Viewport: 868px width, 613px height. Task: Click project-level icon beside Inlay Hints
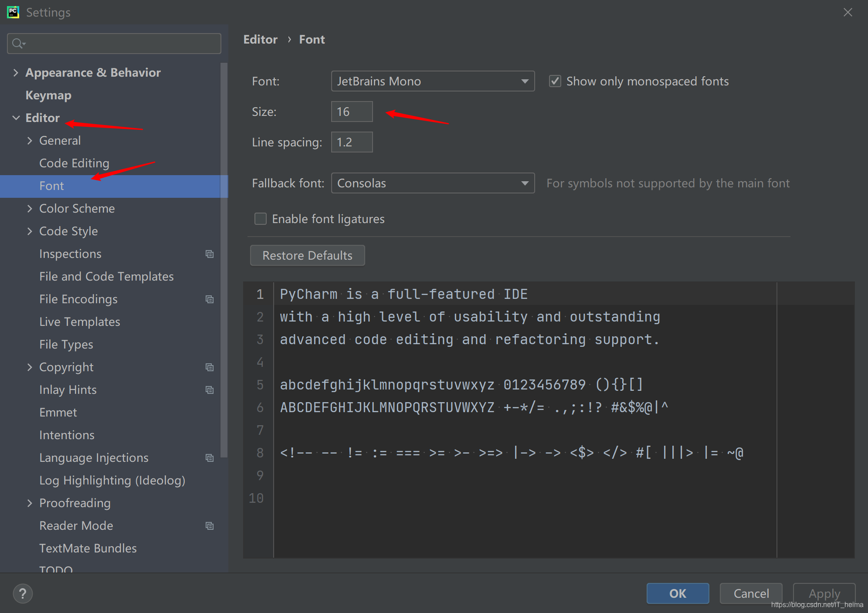point(210,390)
